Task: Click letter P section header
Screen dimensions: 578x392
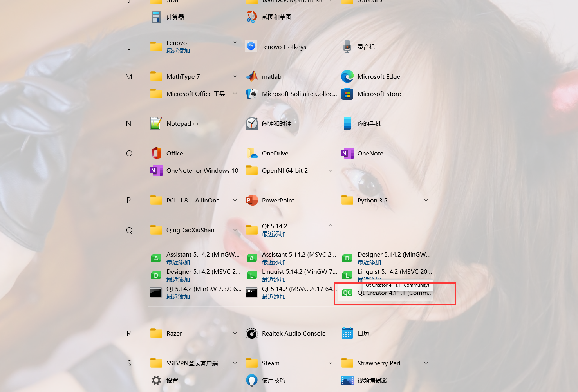Action: click(x=129, y=201)
